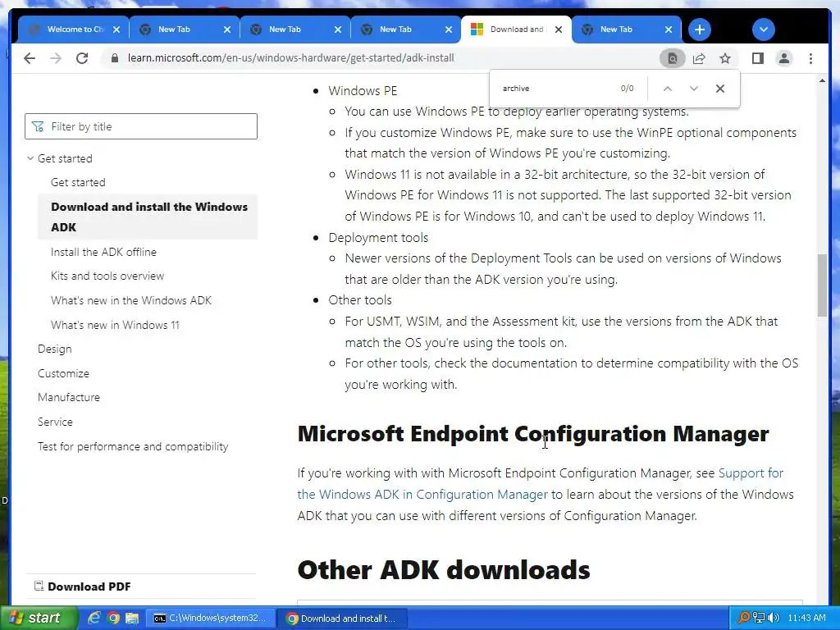Open a new tab with plus button

click(699, 30)
